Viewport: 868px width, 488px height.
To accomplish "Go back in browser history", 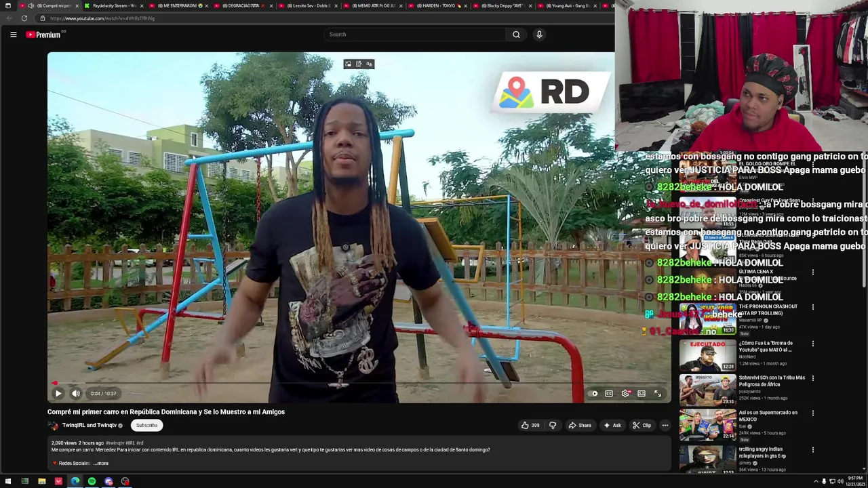I will coord(9,18).
